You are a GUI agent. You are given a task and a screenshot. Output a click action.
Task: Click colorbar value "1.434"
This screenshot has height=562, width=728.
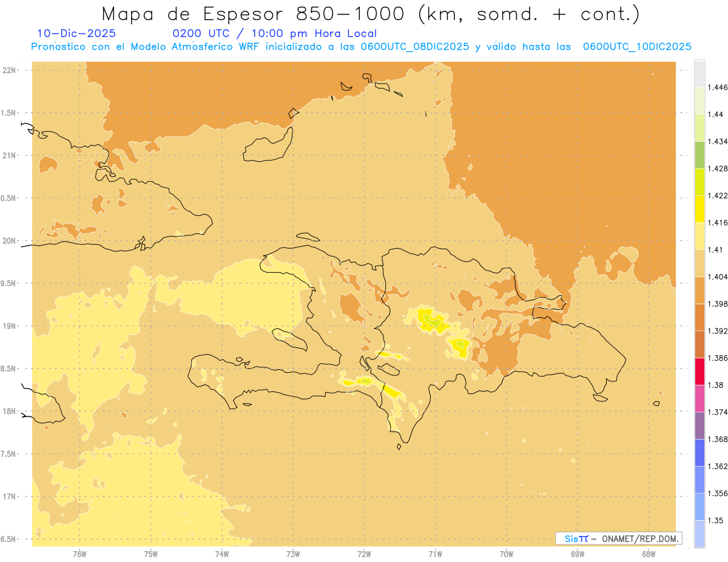coord(718,141)
